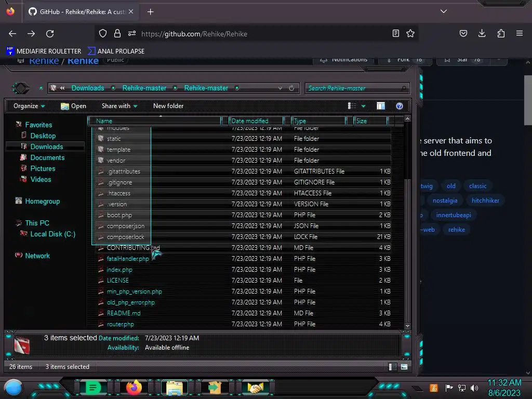Viewport: 532px width, 399px height.
Task: Open Documents in navigation pane
Action: pyautogui.click(x=47, y=157)
